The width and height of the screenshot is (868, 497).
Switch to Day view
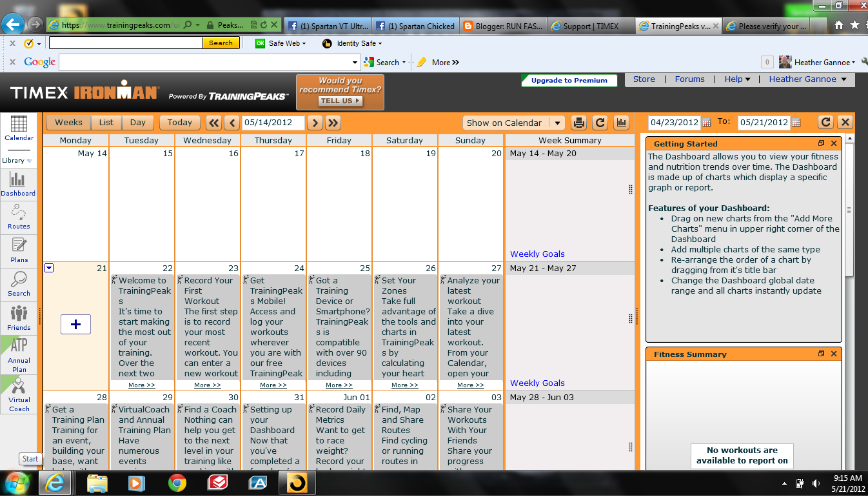[x=138, y=122]
